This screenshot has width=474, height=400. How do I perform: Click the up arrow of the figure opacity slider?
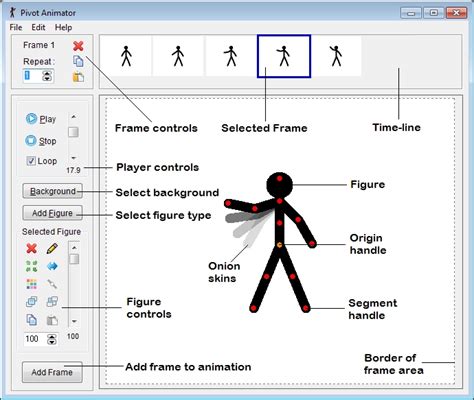tap(74, 248)
